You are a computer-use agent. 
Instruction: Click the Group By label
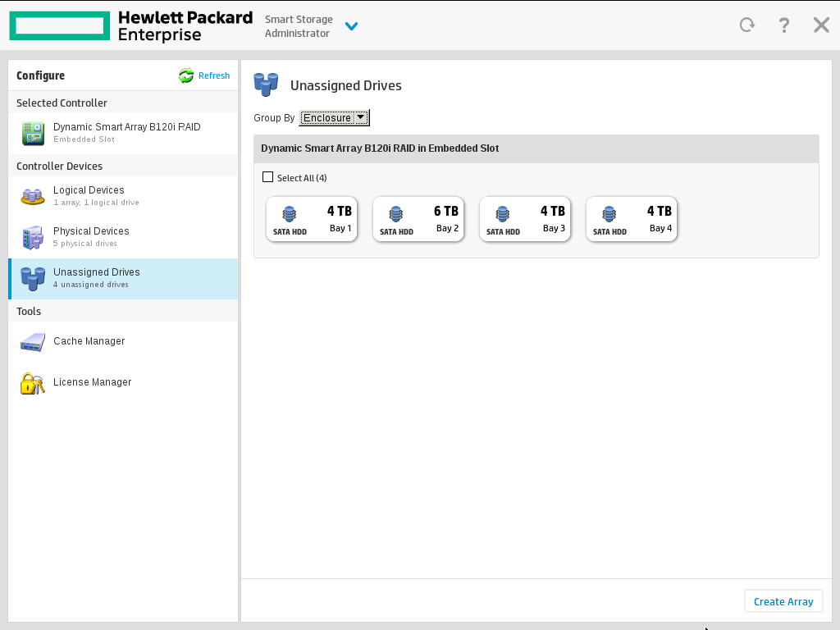click(274, 118)
